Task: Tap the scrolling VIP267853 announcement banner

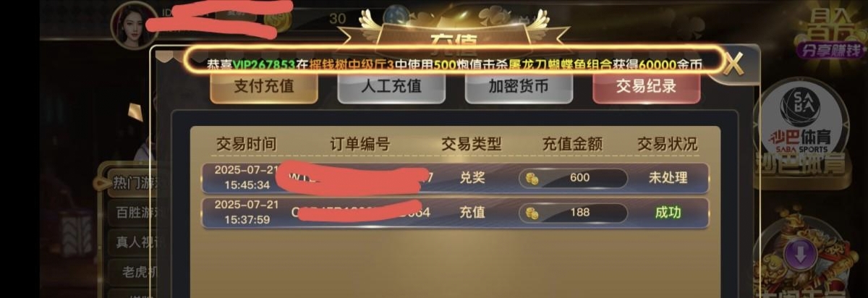Action: (x=455, y=64)
